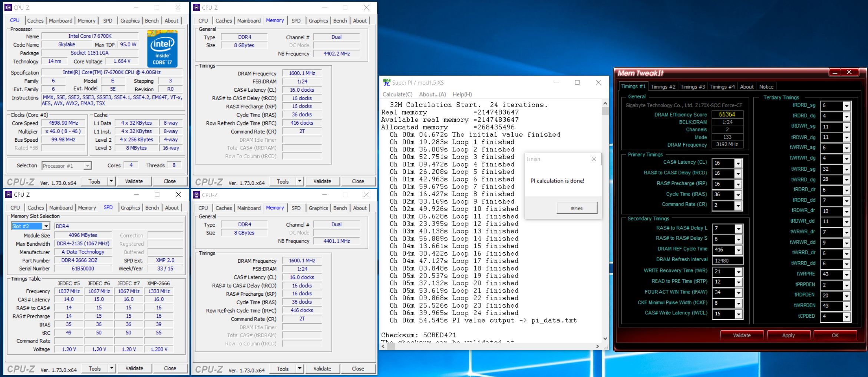This screenshot has width=868, height=377.
Task: Switch to Timings #4 tab in Mem TweakIt
Action: point(722,87)
